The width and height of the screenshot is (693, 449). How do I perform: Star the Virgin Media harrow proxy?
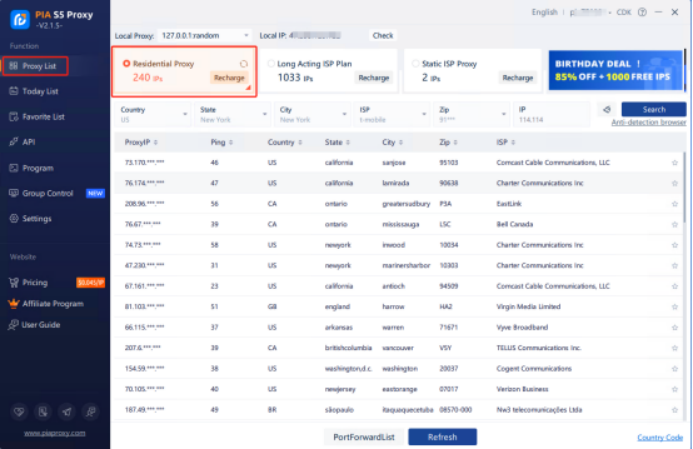(x=674, y=307)
